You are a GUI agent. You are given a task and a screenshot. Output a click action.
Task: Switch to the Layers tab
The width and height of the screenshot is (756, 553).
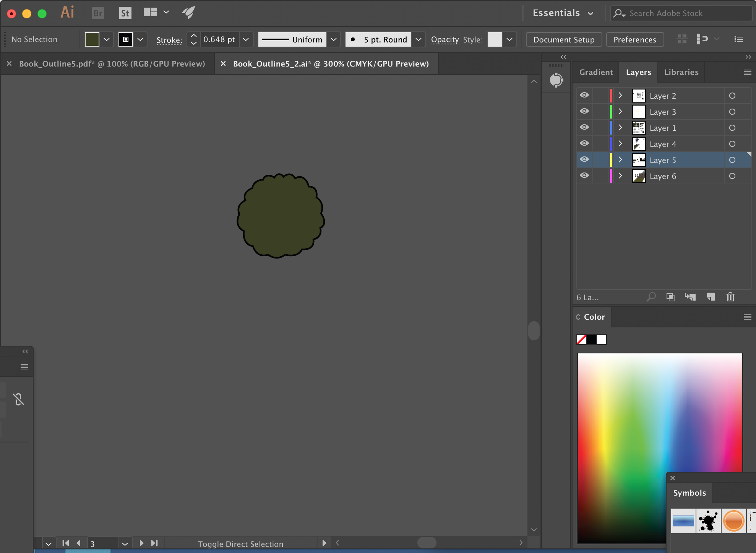tap(638, 72)
